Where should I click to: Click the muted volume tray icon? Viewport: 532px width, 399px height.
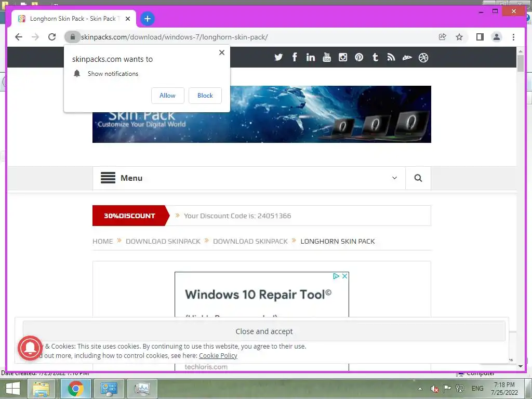[x=434, y=389]
